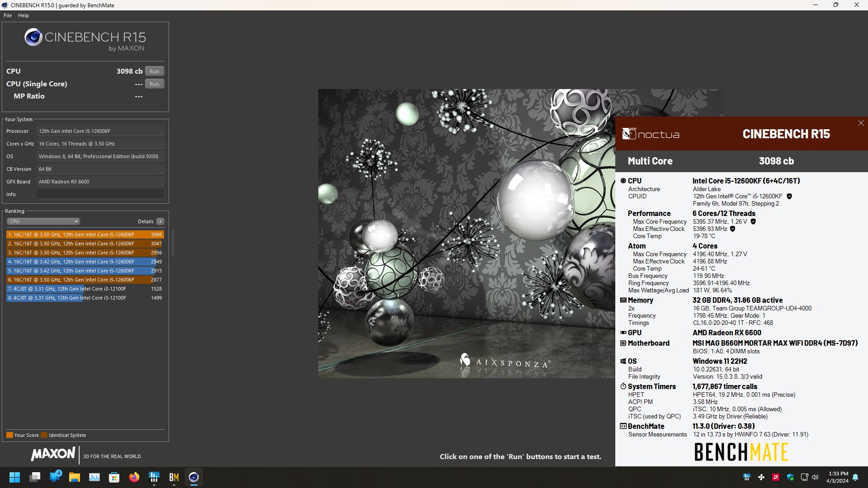The image size is (868, 488).
Task: Open the Windows Start menu
Action: point(14,477)
